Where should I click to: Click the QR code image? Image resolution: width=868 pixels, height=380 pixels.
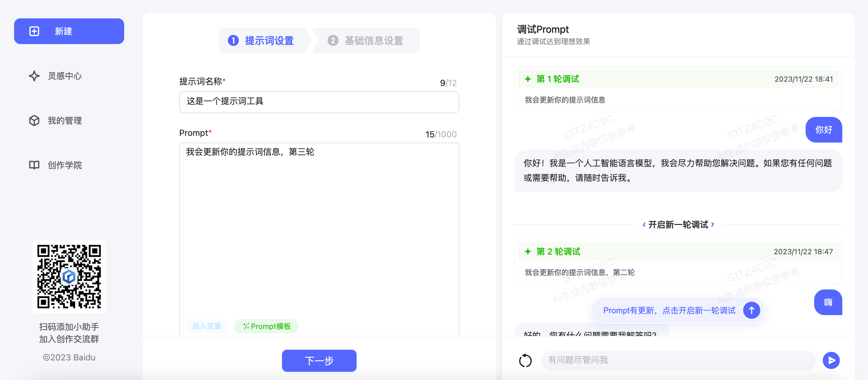[x=69, y=277]
